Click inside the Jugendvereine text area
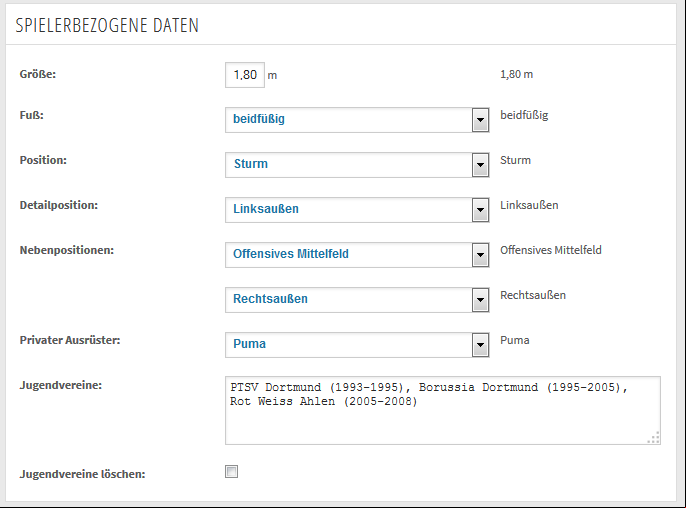This screenshot has width=686, height=508. 443,410
